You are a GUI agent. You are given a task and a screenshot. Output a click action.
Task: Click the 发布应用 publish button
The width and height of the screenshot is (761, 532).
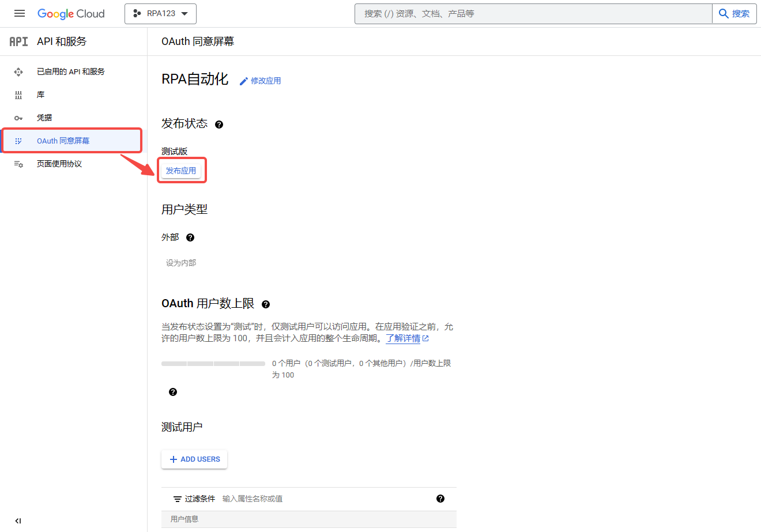[181, 171]
